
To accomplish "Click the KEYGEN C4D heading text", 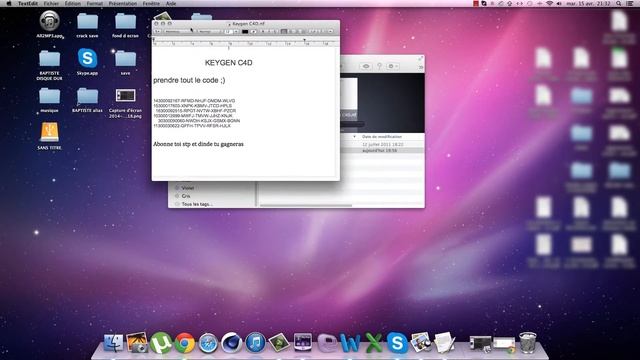I will tap(229, 63).
